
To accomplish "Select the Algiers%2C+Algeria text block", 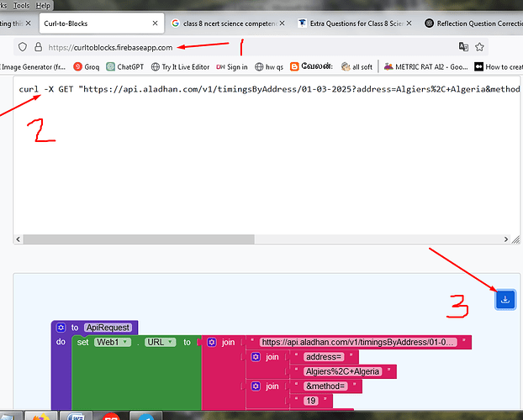I will [342, 371].
